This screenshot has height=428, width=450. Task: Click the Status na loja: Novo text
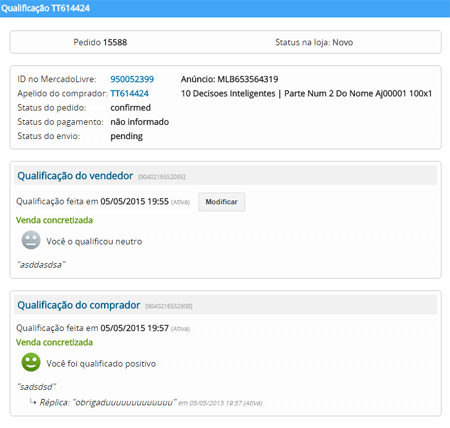pos(314,42)
